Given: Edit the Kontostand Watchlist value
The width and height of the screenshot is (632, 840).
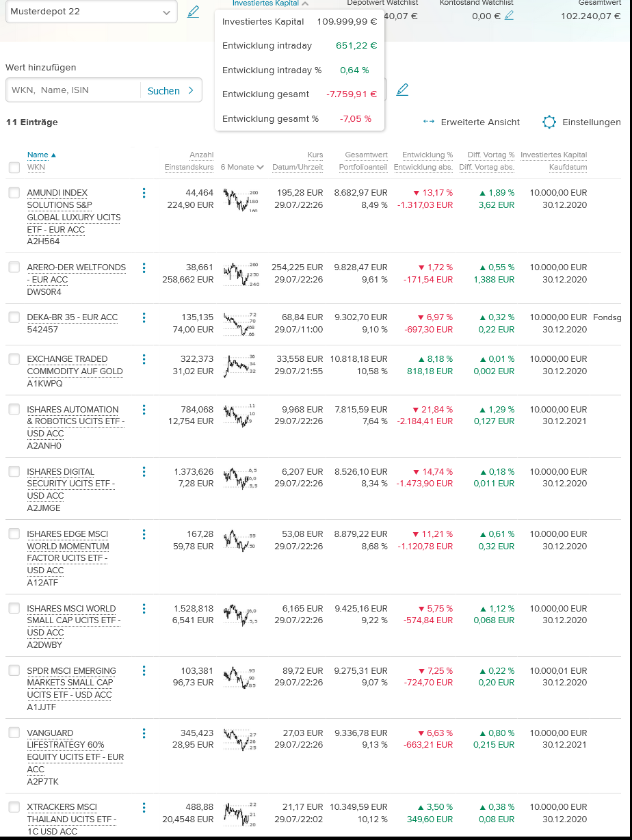Looking at the screenshot, I should [509, 16].
